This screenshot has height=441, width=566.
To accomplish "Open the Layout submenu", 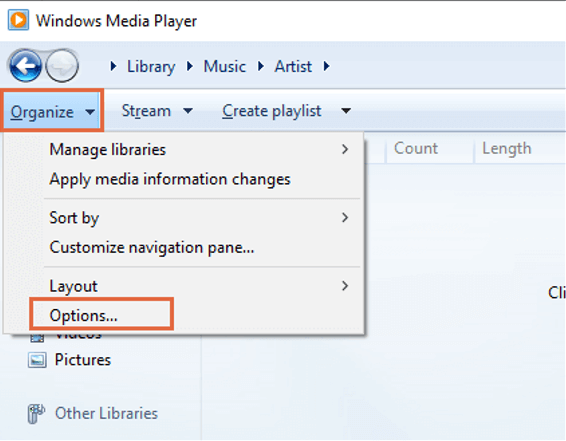I will click(201, 286).
